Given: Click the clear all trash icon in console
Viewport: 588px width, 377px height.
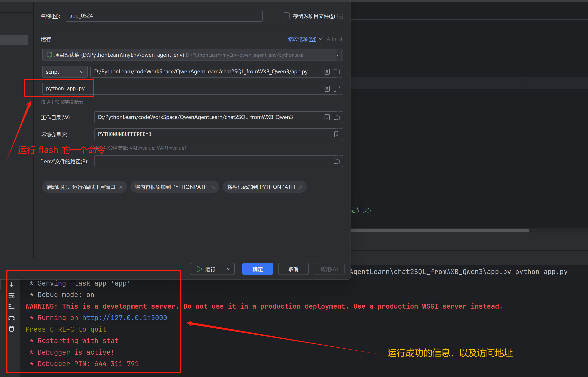Looking at the screenshot, I should 12,329.
